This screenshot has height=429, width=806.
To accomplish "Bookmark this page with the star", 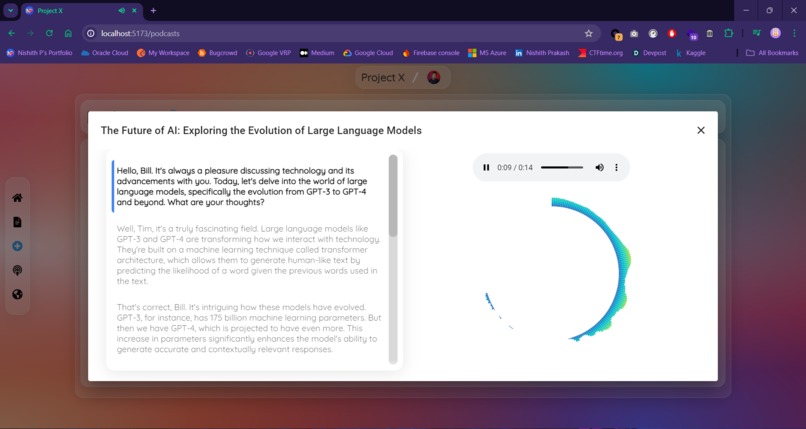I will [x=589, y=33].
